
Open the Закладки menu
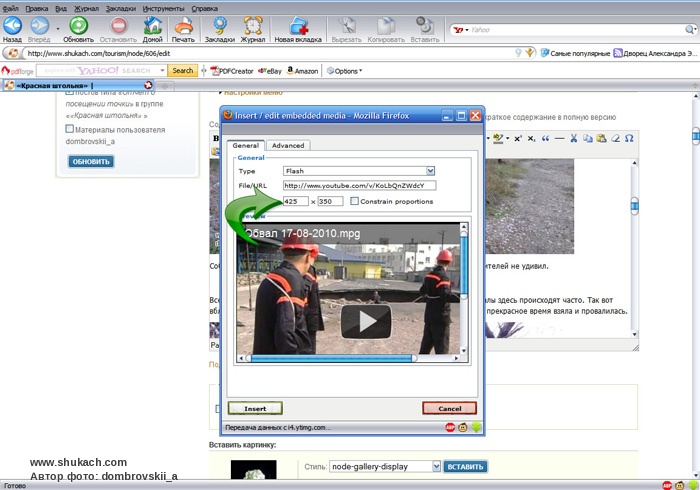tap(121, 8)
